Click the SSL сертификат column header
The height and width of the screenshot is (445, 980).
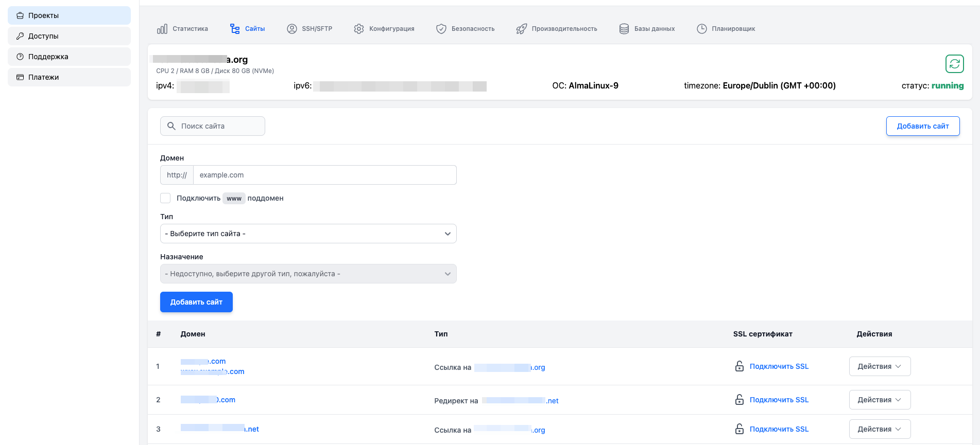click(763, 334)
